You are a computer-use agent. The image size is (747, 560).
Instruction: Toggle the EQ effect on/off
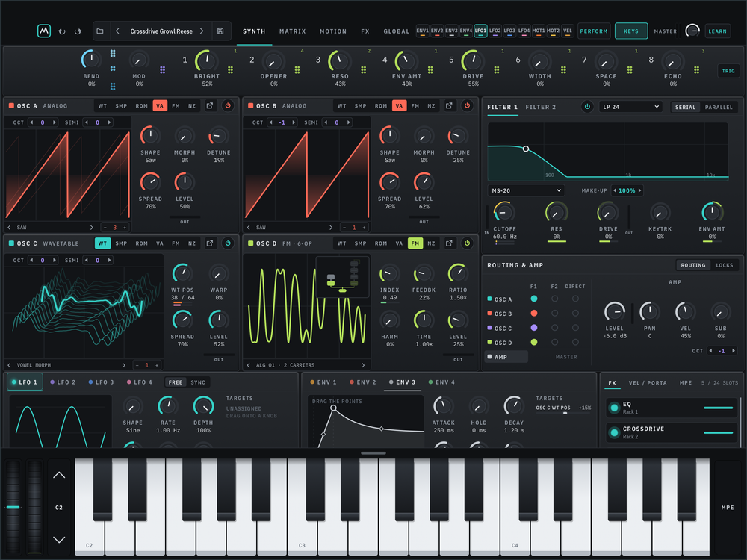614,408
